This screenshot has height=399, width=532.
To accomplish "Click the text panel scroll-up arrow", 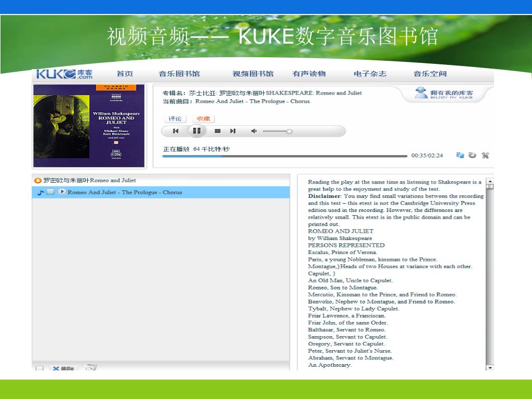I will coord(489,181).
